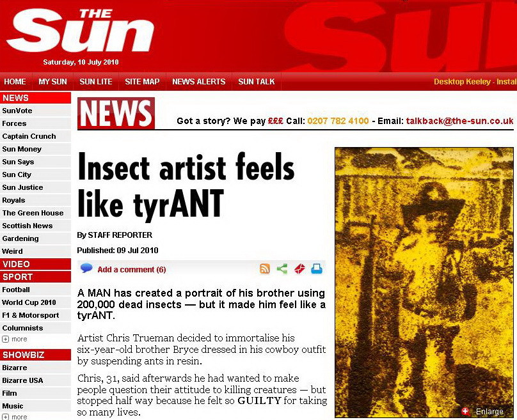Click the Enlarge plus icon on photo
Image resolution: width=517 pixels, height=420 pixels.
point(465,411)
